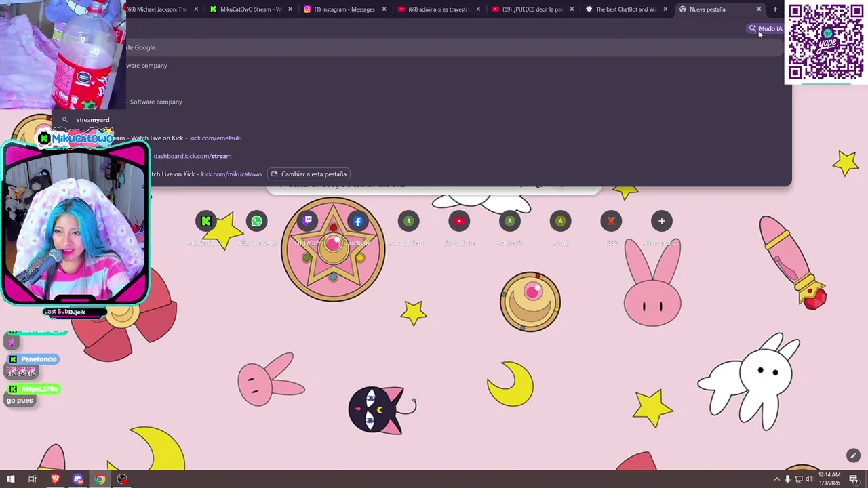Open the Authy shortcut tile
The height and width of the screenshot is (488, 868).
(x=560, y=221)
